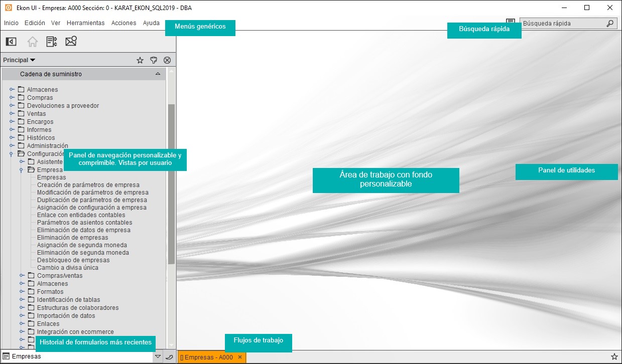This screenshot has width=622, height=364.
Task: Click the circled X icon beside Principal
Action: [167, 60]
